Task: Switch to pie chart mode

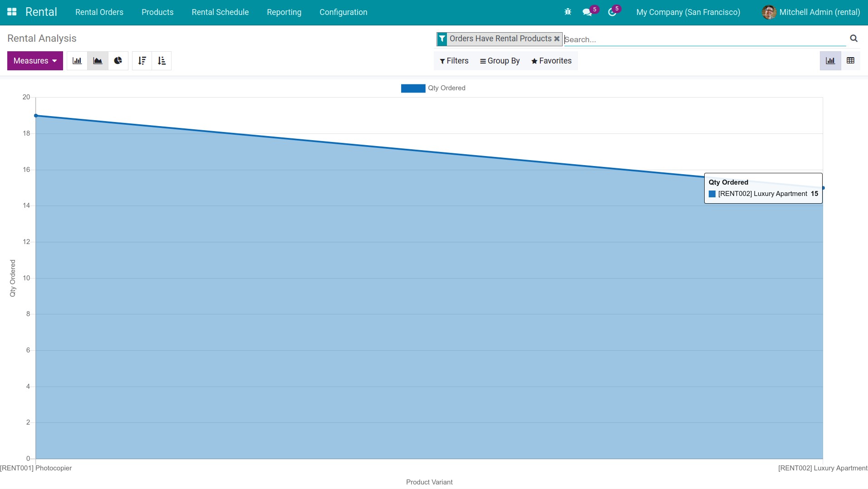Action: coord(118,61)
